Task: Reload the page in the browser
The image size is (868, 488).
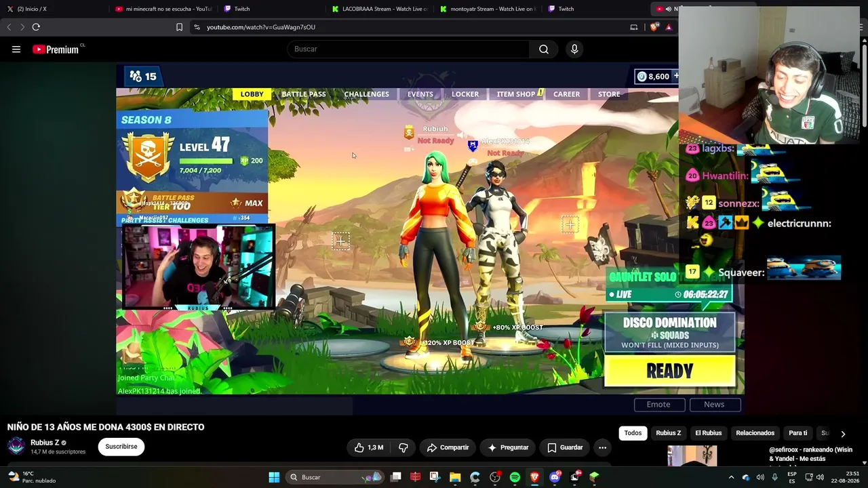Action: (36, 27)
